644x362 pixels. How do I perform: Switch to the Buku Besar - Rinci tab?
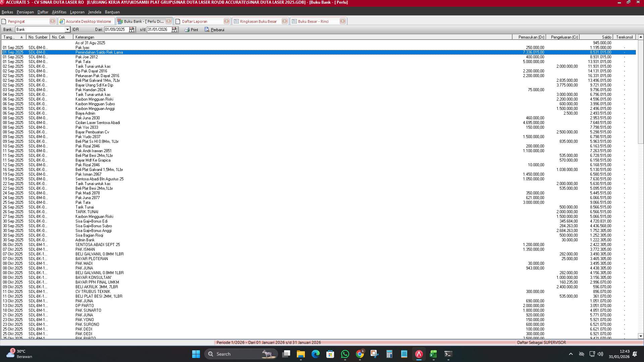click(x=314, y=21)
